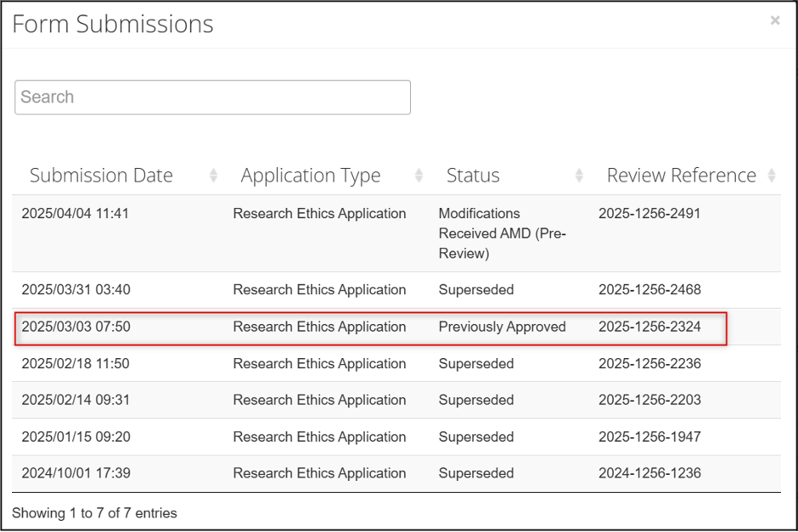Select the 2024/10/01 17:39 submission row
Viewport: 798px width, 532px height.
(396, 473)
